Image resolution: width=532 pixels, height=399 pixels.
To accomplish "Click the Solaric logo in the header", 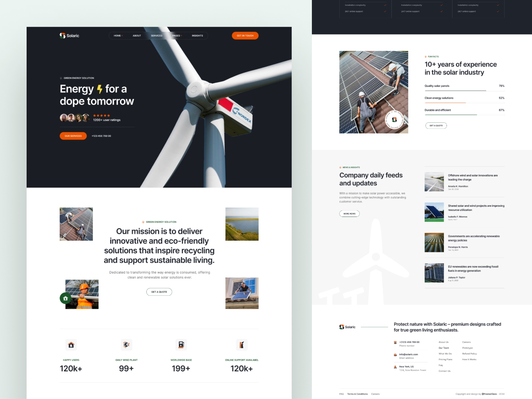I will pyautogui.click(x=69, y=36).
